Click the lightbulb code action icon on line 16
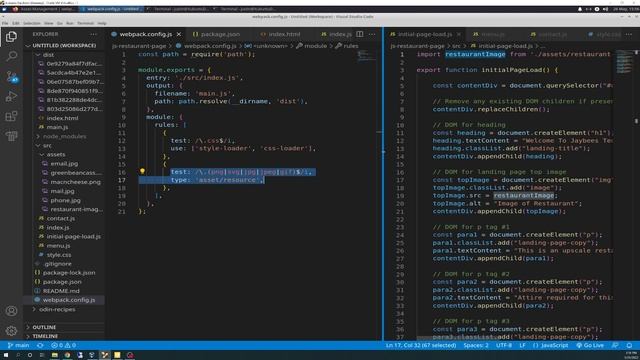The width and height of the screenshot is (640, 360). coord(142,171)
